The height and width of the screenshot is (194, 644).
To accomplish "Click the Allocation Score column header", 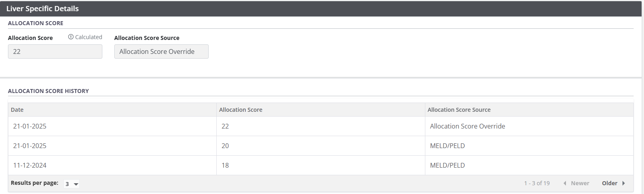I will point(241,110).
